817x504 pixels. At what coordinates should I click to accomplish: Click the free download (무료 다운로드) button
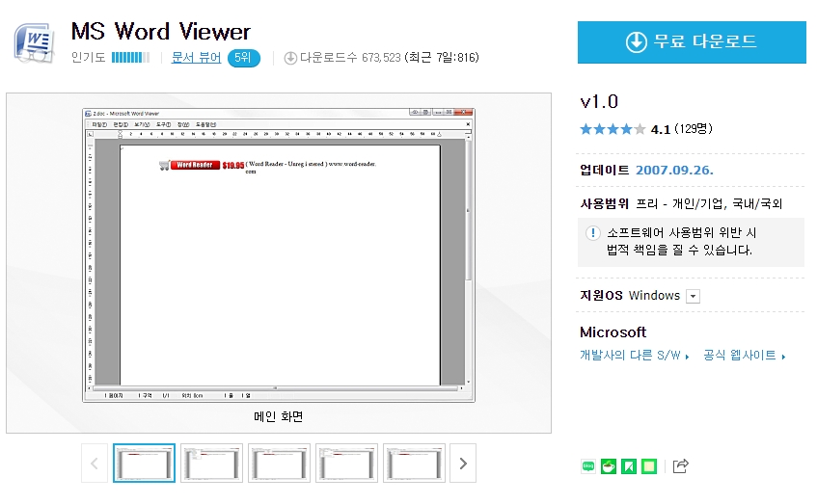tap(692, 42)
